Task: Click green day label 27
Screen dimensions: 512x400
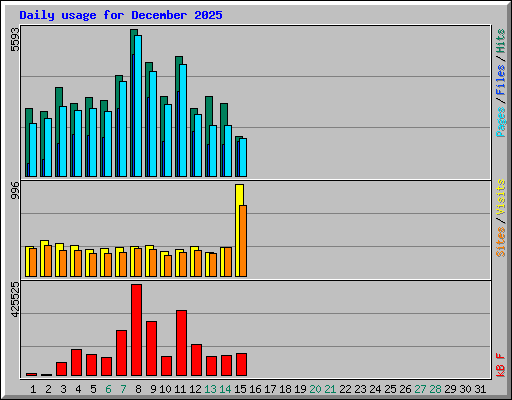Action: [420, 389]
